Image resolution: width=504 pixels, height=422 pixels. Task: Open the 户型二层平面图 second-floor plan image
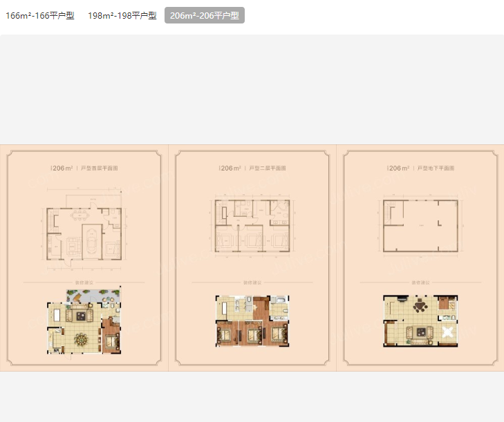pos(252,257)
